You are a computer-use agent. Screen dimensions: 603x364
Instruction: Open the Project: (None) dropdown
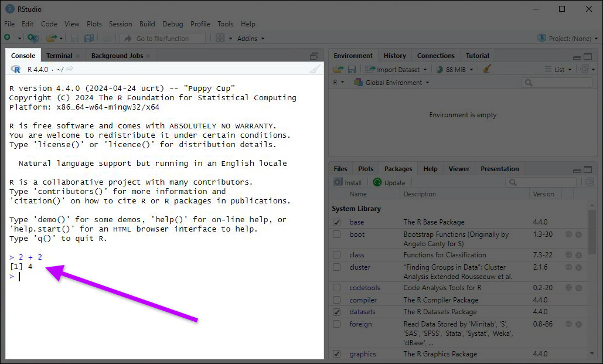(x=568, y=39)
